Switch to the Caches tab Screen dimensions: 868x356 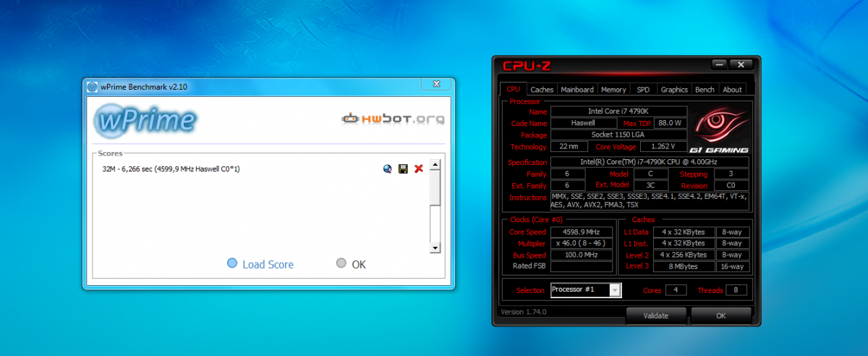tap(542, 90)
